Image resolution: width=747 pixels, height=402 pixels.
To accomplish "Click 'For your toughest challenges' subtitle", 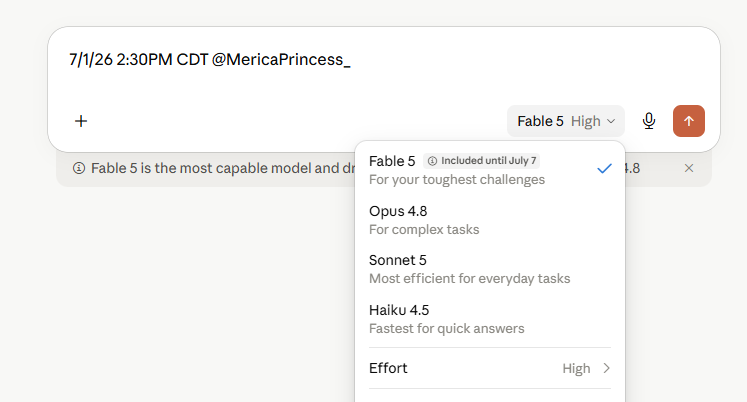I will (457, 180).
